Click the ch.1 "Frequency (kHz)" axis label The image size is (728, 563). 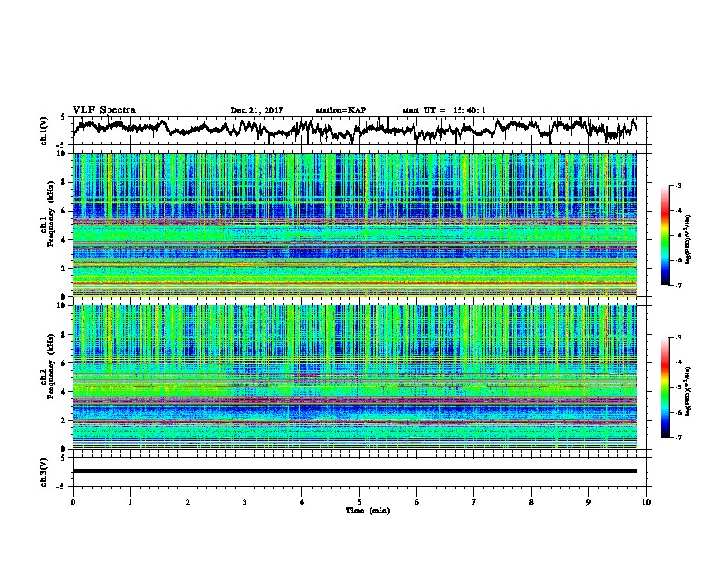(x=51, y=214)
